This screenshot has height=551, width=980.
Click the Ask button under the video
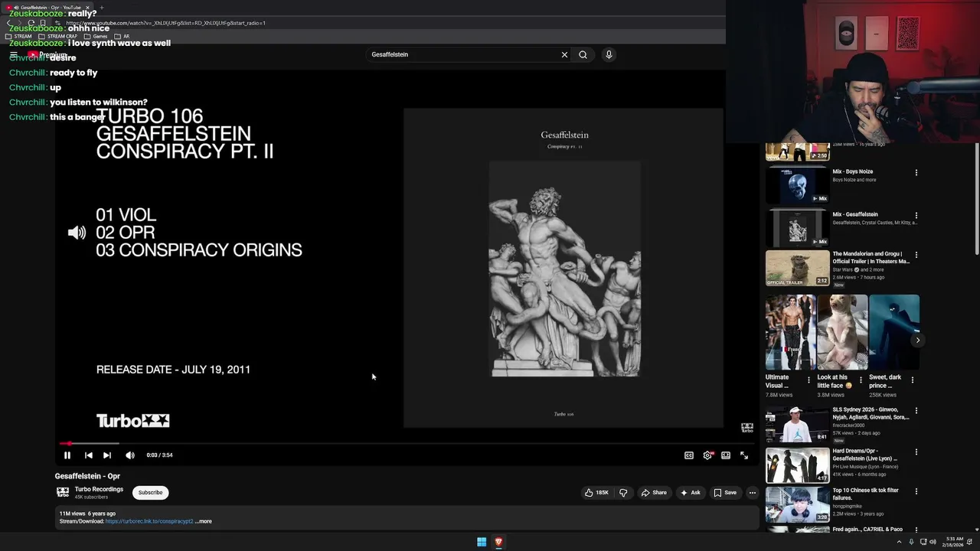[x=691, y=493]
